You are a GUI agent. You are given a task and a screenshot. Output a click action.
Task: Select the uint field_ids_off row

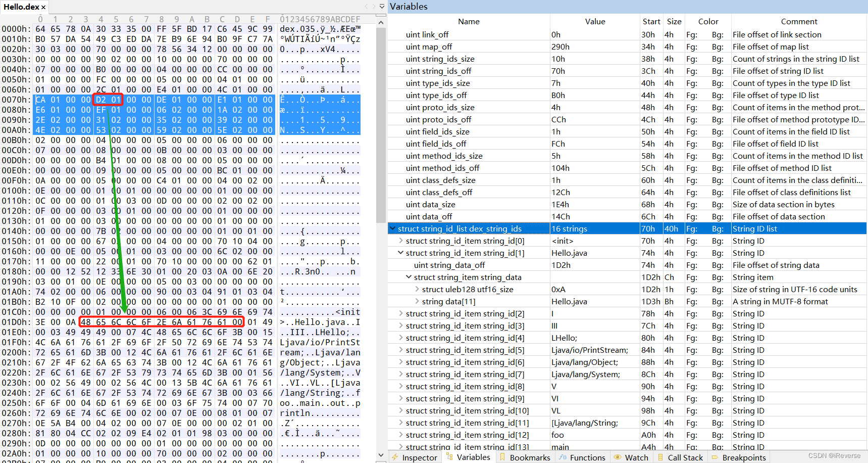627,144
